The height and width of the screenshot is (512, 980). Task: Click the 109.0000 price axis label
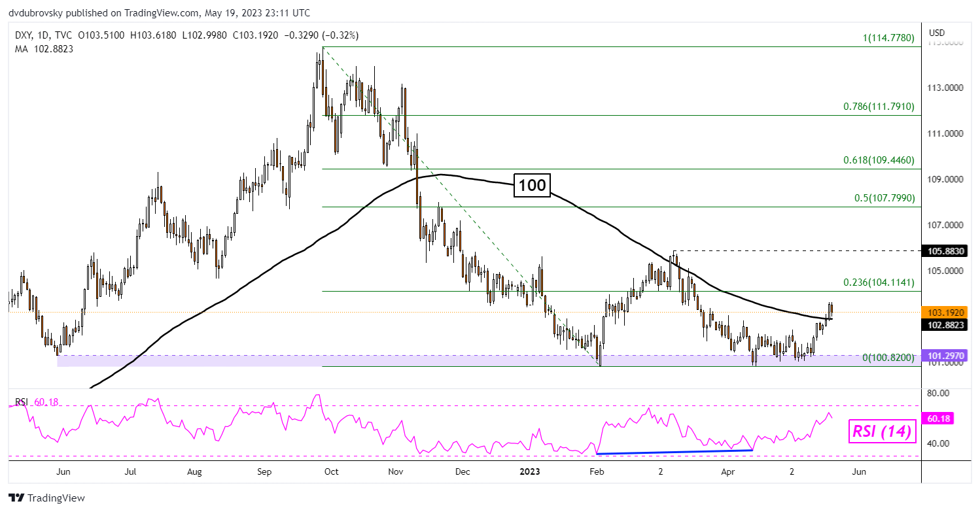coord(945,179)
